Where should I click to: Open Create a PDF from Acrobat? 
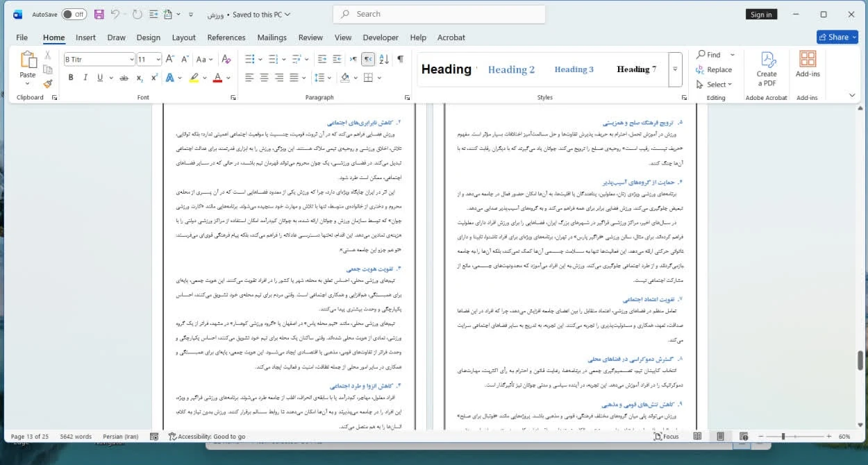(767, 69)
